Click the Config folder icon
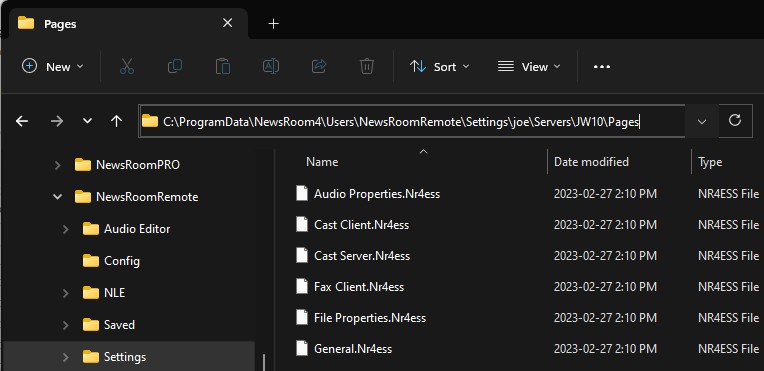Screen dimensions: 764x371 91,261
